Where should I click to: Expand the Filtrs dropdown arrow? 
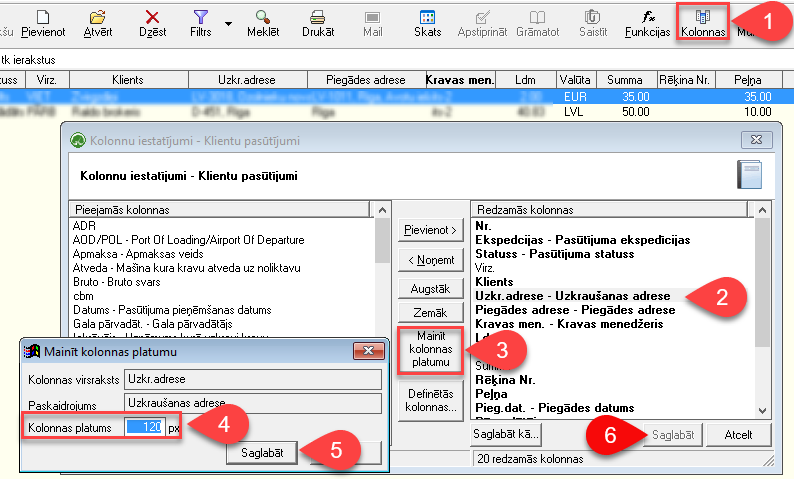[x=228, y=24]
